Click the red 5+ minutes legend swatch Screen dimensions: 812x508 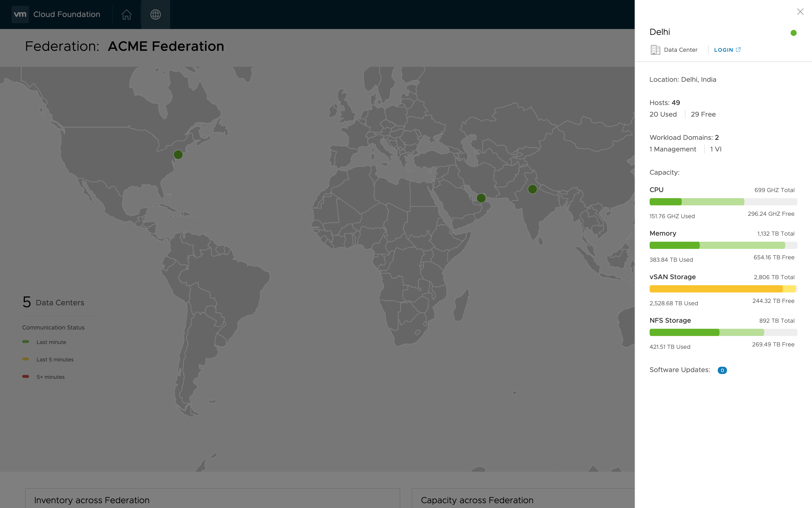click(x=26, y=376)
